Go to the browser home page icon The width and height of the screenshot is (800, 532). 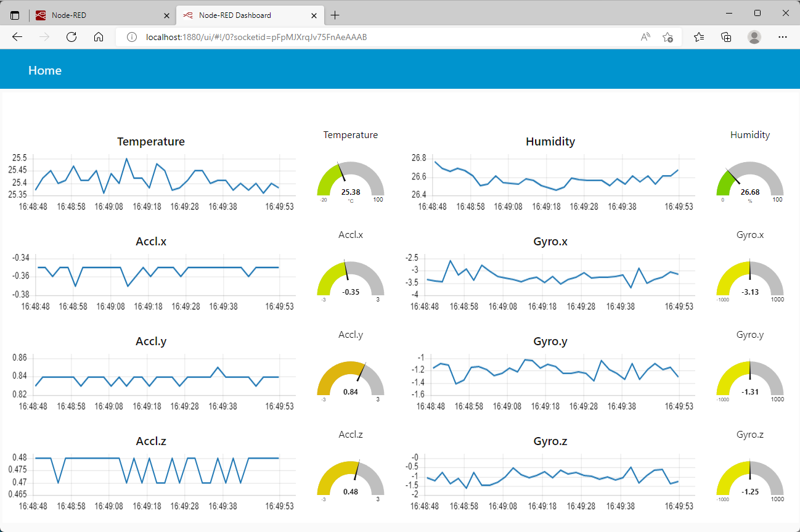point(98,37)
